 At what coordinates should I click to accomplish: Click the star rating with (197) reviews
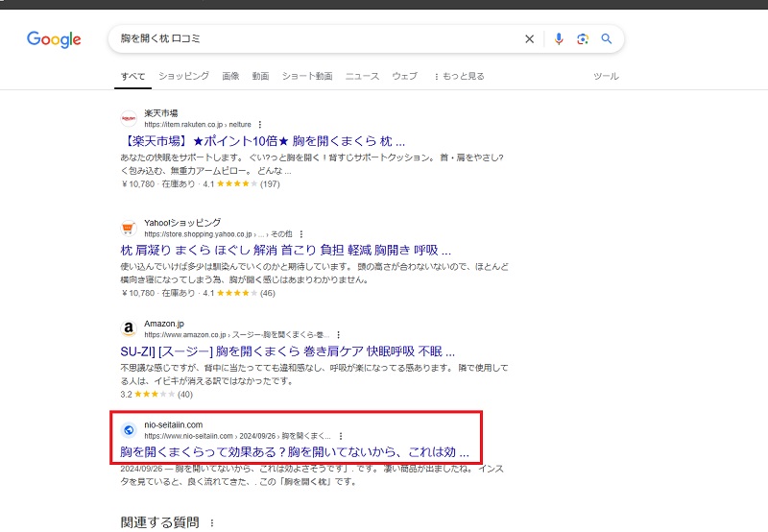pos(242,184)
